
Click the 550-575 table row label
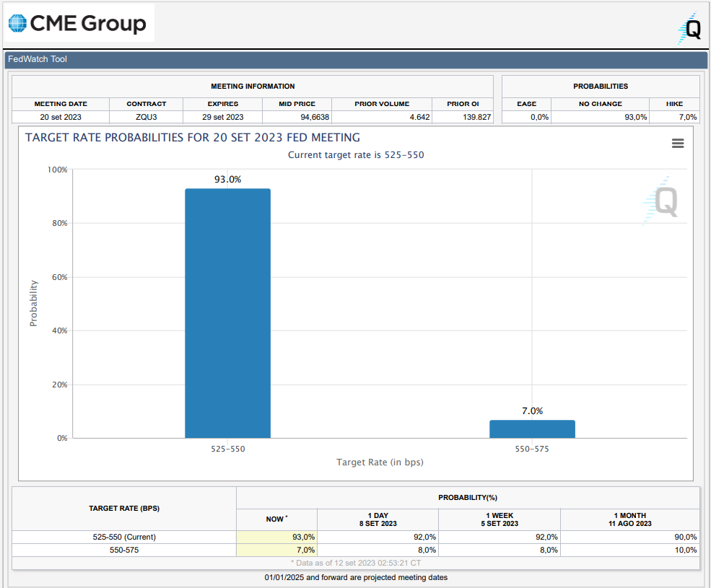pyautogui.click(x=124, y=550)
